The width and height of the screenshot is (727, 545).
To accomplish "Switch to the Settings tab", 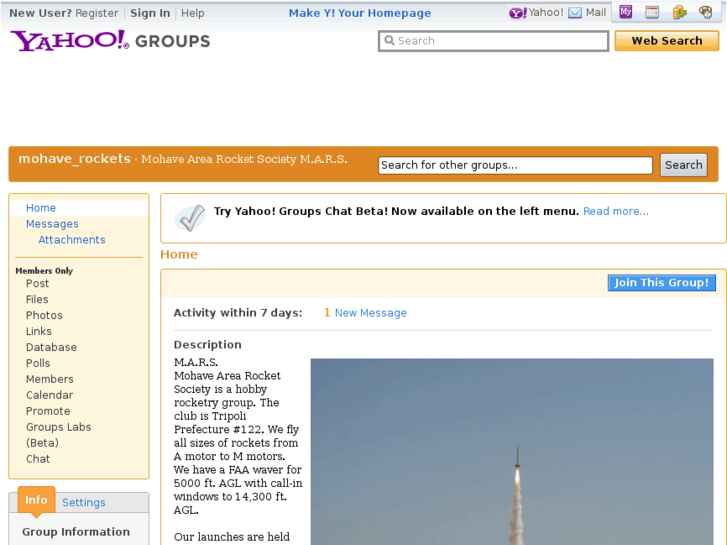I will click(x=84, y=502).
